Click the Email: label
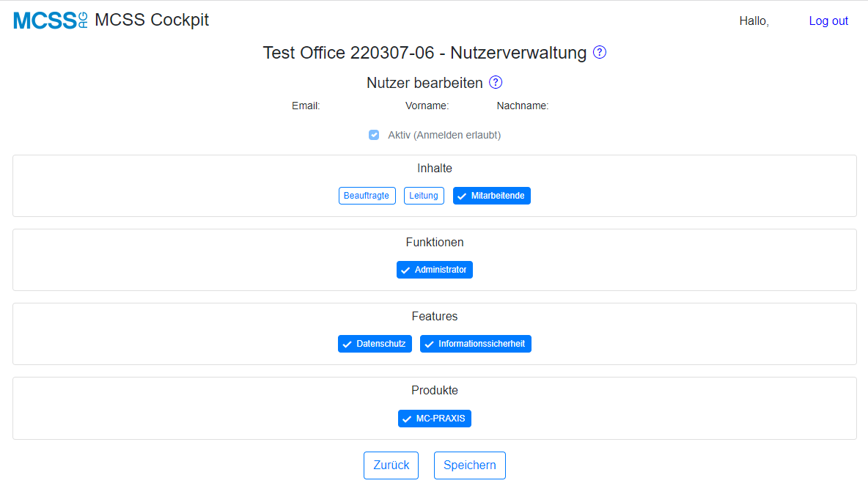This screenshot has height=486, width=868. 306,106
